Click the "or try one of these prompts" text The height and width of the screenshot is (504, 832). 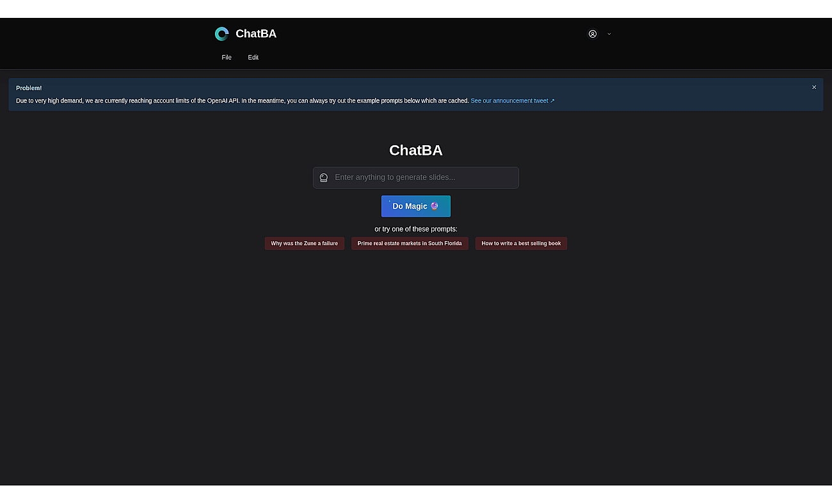click(416, 229)
